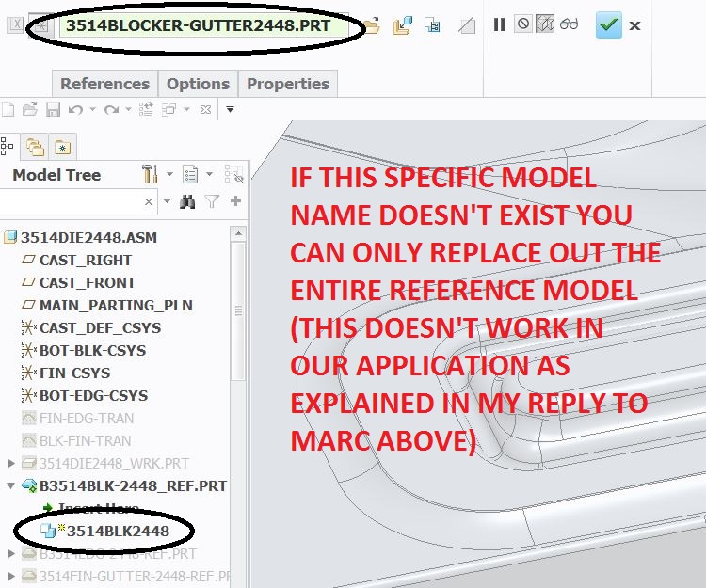Viewport: 706px width, 588px height.
Task: Click the Model Tree scroll up arrow
Action: pos(238,234)
